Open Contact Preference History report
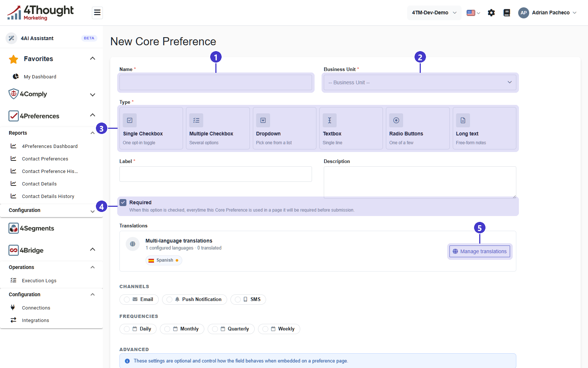588x368 pixels. 50,171
